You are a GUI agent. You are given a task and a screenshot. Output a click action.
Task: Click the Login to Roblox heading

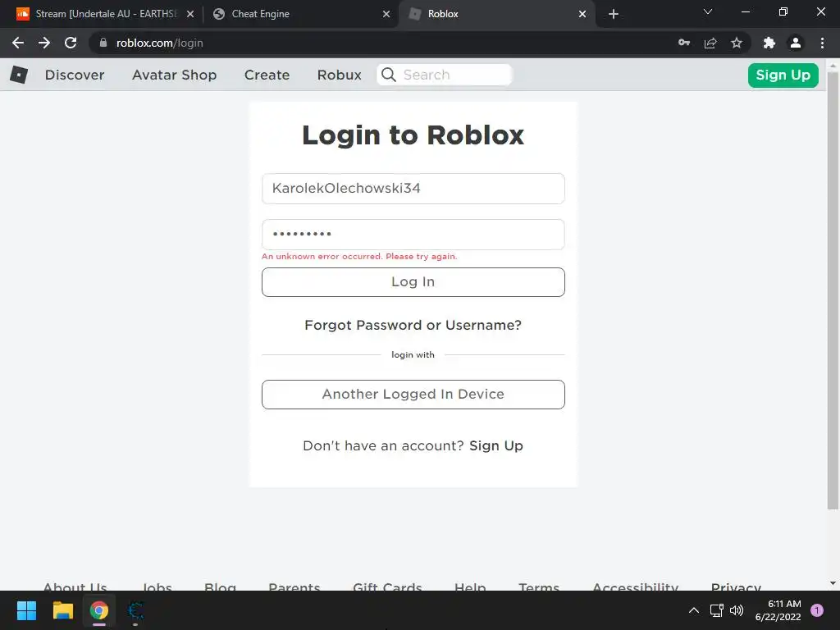(x=413, y=135)
